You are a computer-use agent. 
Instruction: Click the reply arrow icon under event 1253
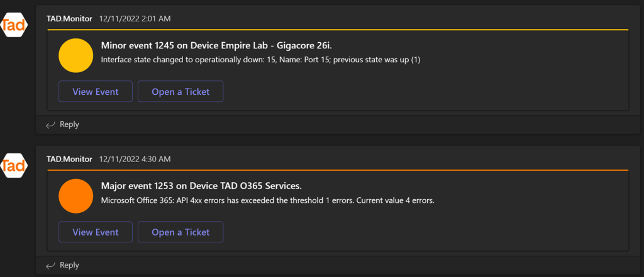pos(50,266)
